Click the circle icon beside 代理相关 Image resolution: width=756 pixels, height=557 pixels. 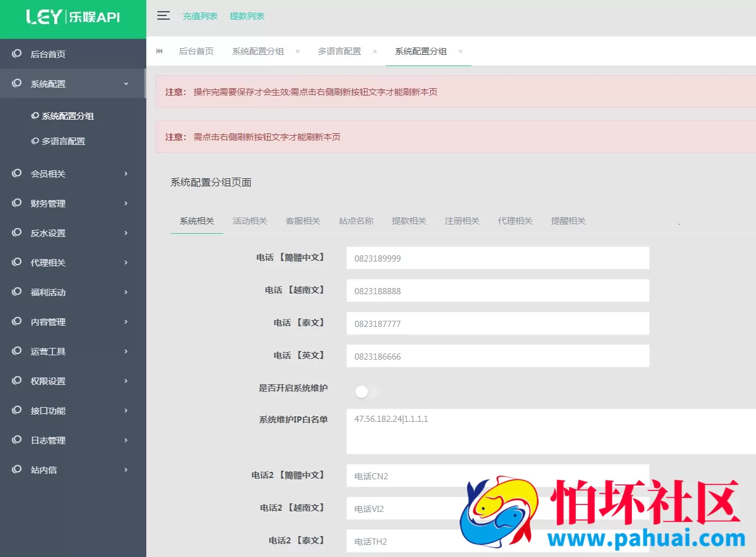17,262
